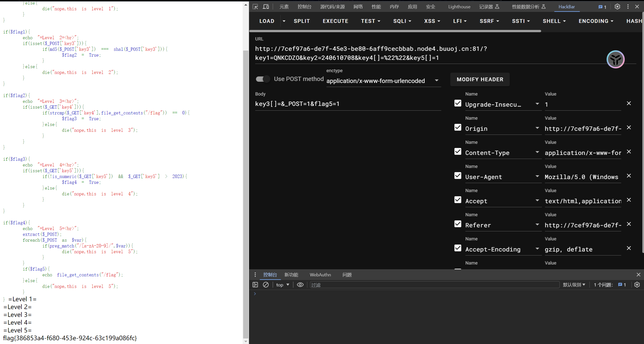Viewport: 644px width, 344px height.
Task: Click the EXECUTE button
Action: tap(335, 21)
